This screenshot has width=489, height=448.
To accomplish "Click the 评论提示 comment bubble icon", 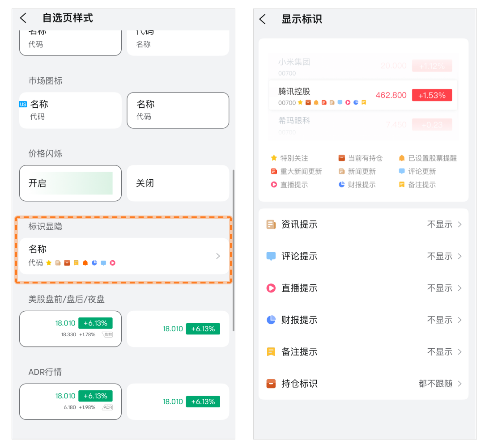I will pyautogui.click(x=271, y=256).
